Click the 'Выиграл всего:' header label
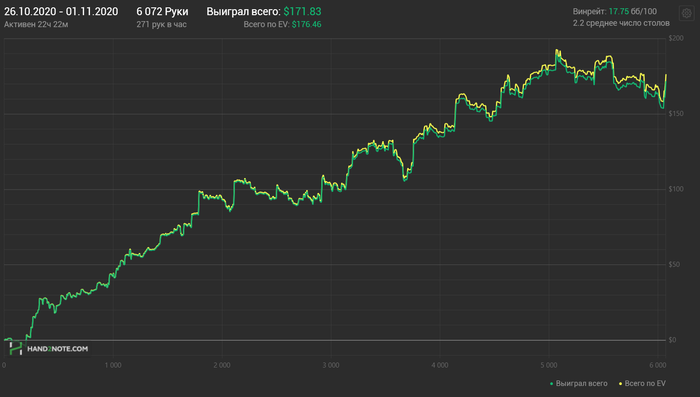The image size is (700, 397). click(x=243, y=12)
